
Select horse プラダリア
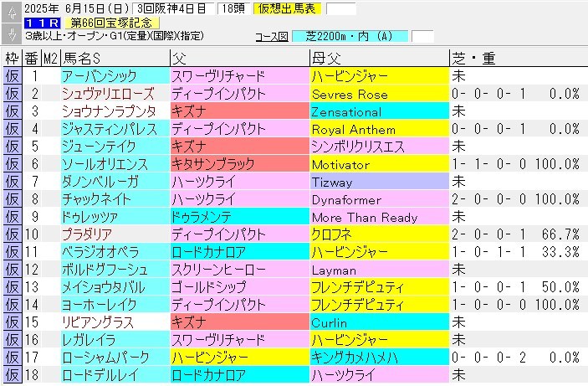pyautogui.click(x=115, y=234)
